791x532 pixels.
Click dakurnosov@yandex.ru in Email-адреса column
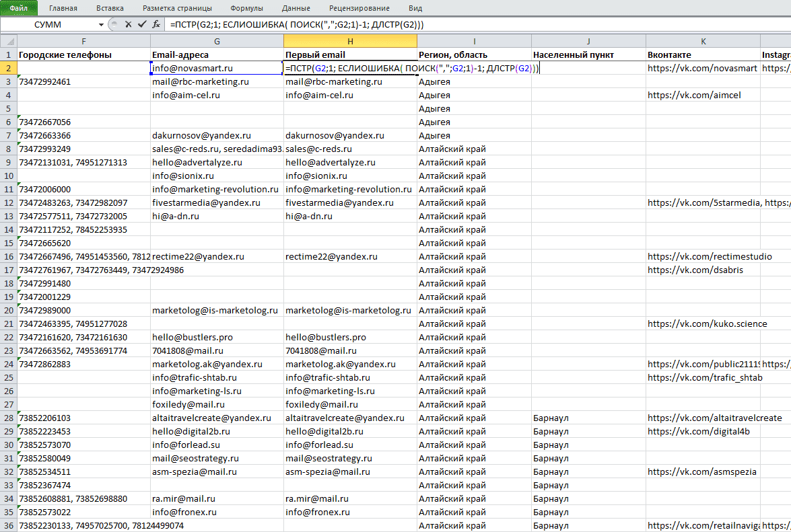(217, 135)
